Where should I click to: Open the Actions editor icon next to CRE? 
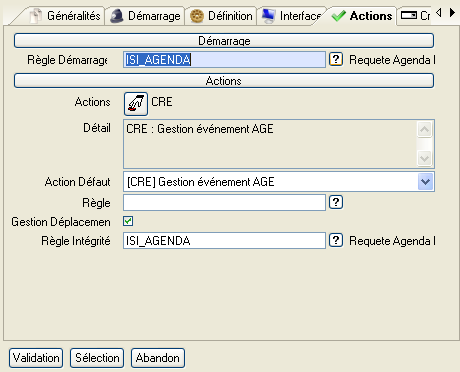(x=136, y=104)
